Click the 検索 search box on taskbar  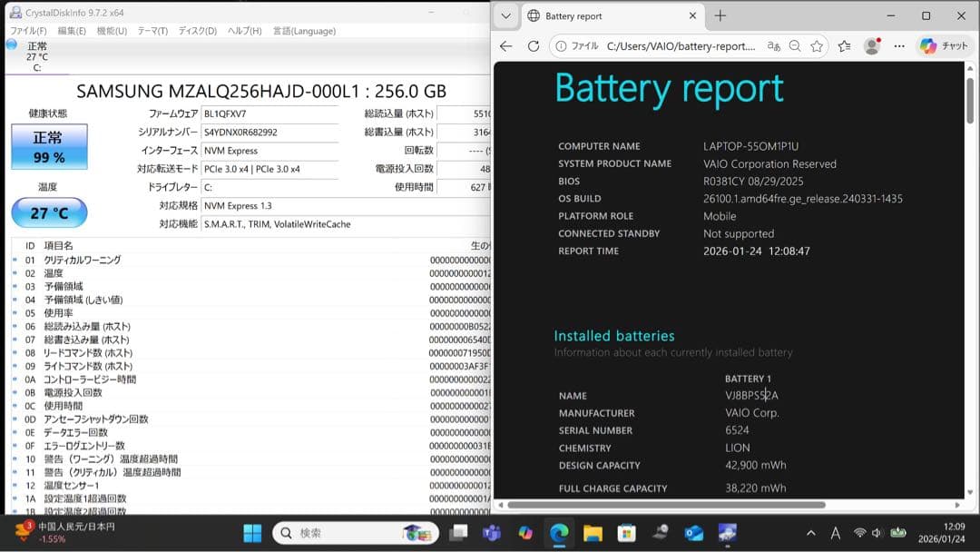354,533
